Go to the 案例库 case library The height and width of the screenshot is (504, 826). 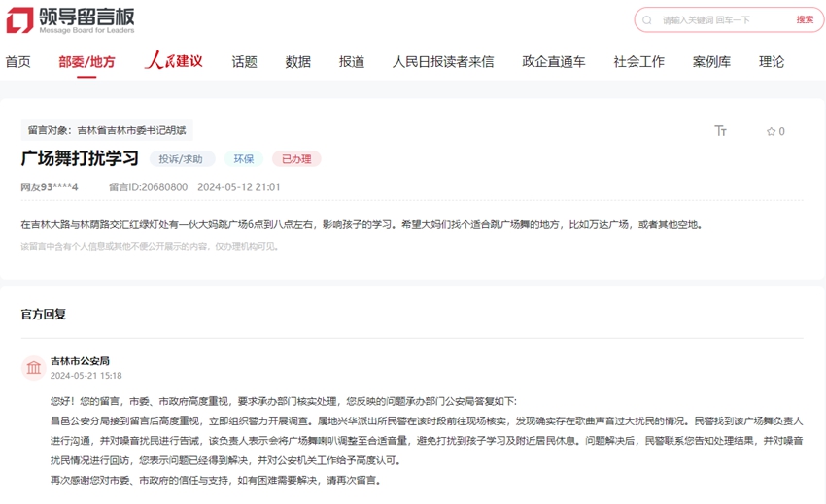[711, 62]
